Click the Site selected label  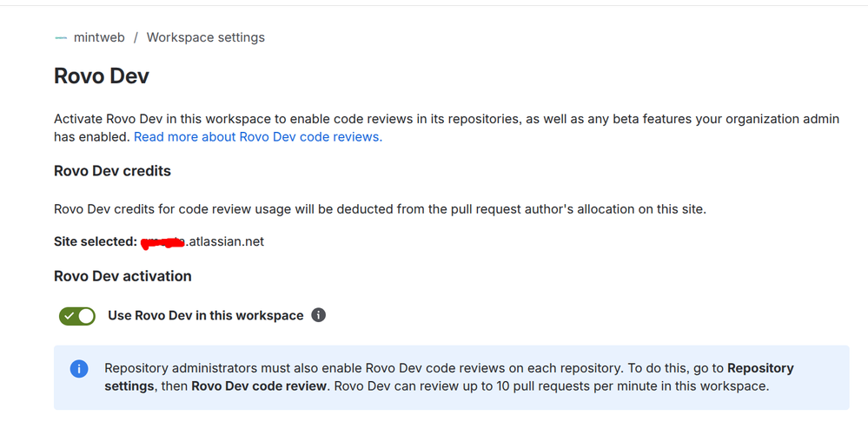pos(96,241)
